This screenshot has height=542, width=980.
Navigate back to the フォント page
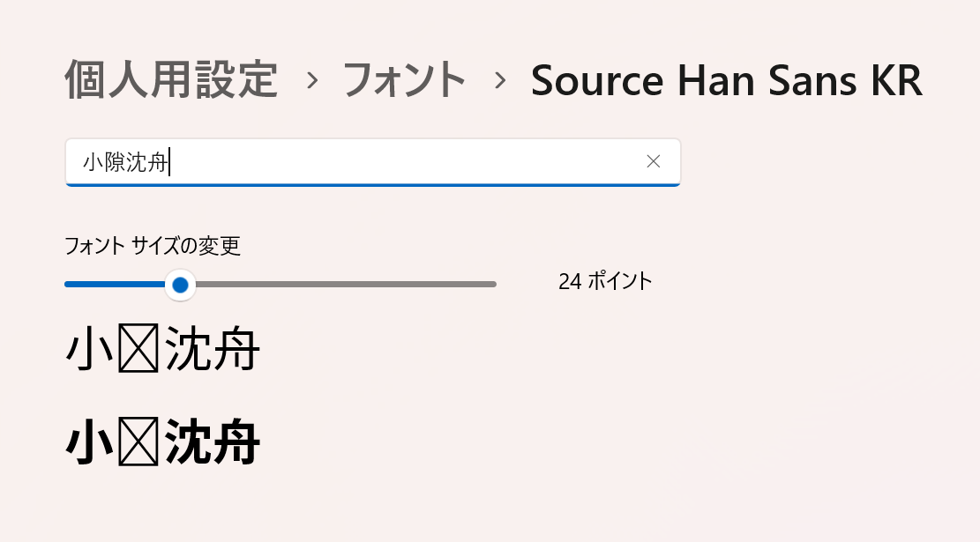click(x=405, y=80)
